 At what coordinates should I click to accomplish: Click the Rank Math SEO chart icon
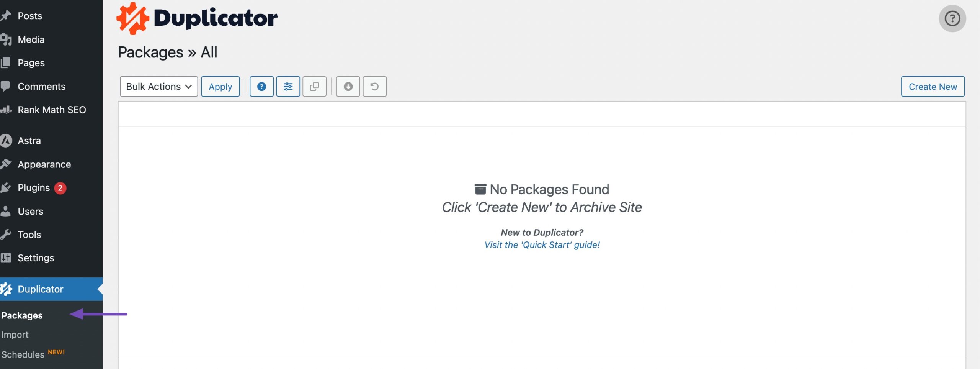6,110
